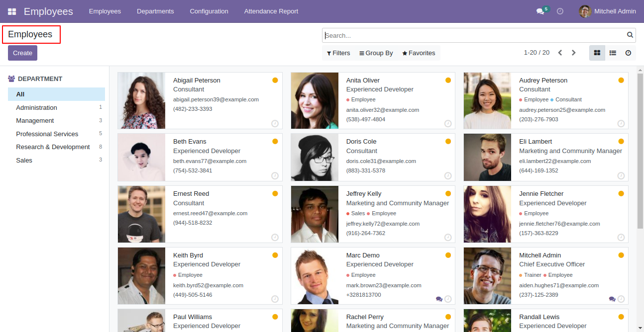The height and width of the screenshot is (332, 644).
Task: Open the Attendance Report menu
Action: point(271,11)
